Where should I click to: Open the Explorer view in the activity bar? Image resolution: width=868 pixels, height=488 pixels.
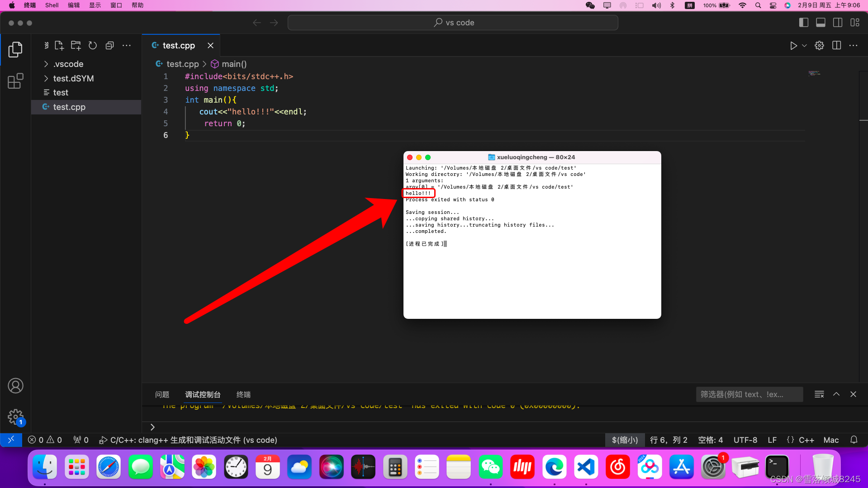[15, 49]
